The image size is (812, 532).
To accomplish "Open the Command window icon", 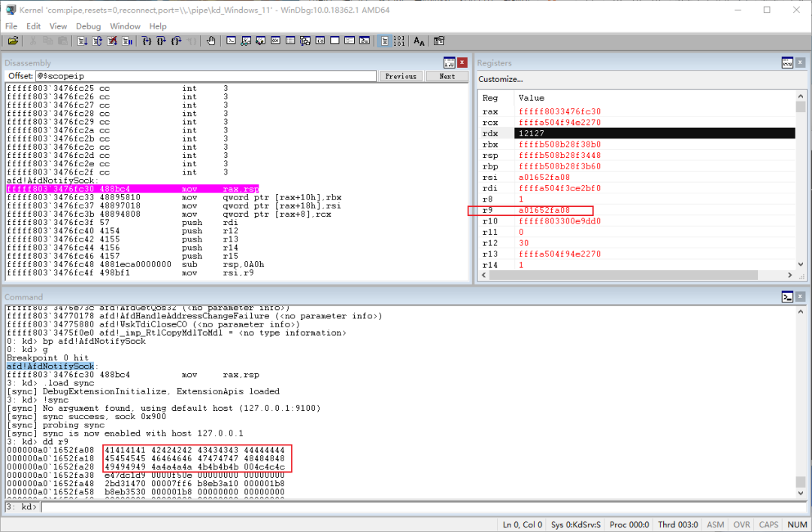I will click(231, 41).
